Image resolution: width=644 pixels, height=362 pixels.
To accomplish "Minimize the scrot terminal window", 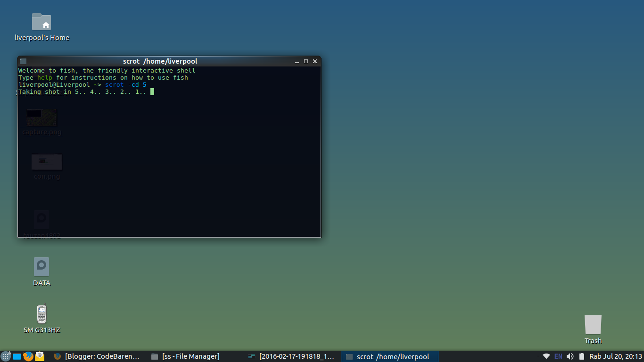I will coord(297,62).
